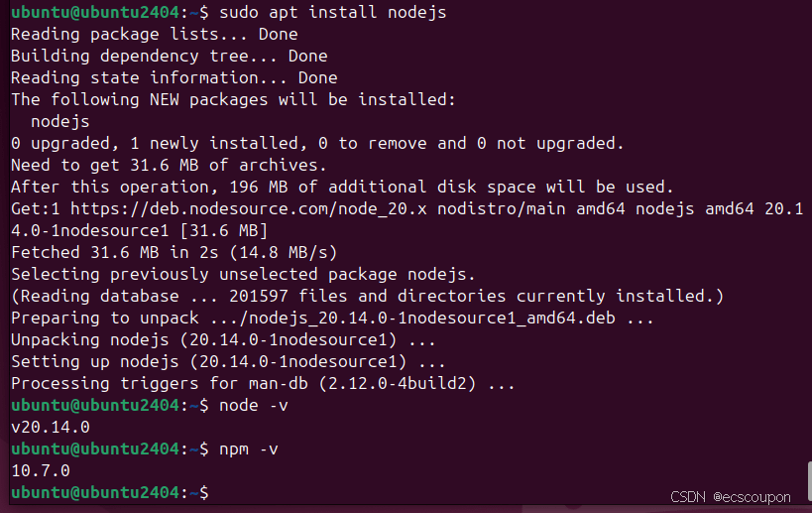Image resolution: width=812 pixels, height=513 pixels.
Task: Click the Unpacking nodejs line
Action: click(x=223, y=340)
